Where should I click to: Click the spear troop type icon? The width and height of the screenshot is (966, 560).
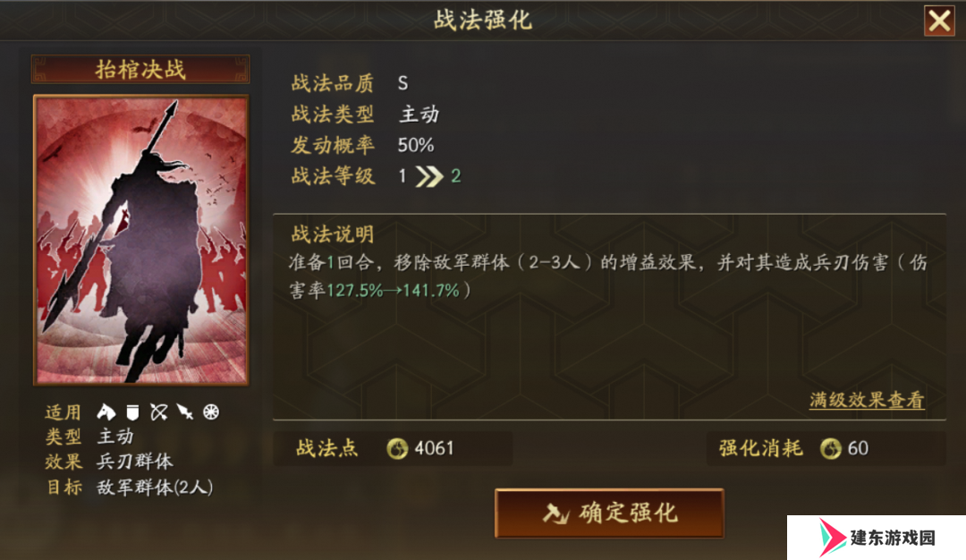(x=185, y=412)
